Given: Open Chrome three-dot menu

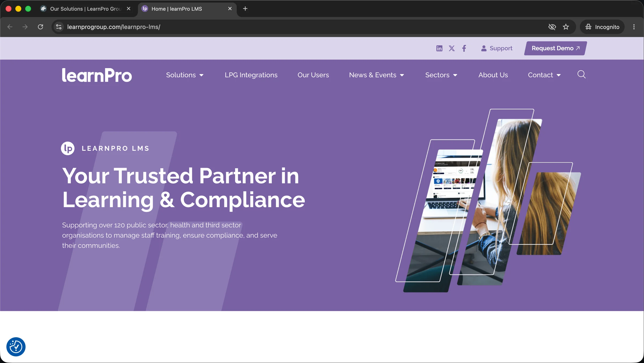Looking at the screenshot, I should 634,27.
